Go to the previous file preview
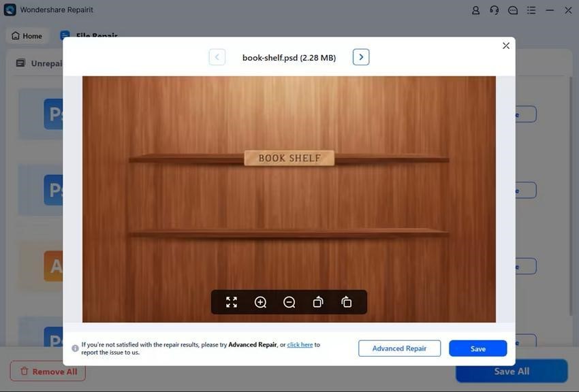Image resolution: width=579 pixels, height=392 pixels. point(217,57)
